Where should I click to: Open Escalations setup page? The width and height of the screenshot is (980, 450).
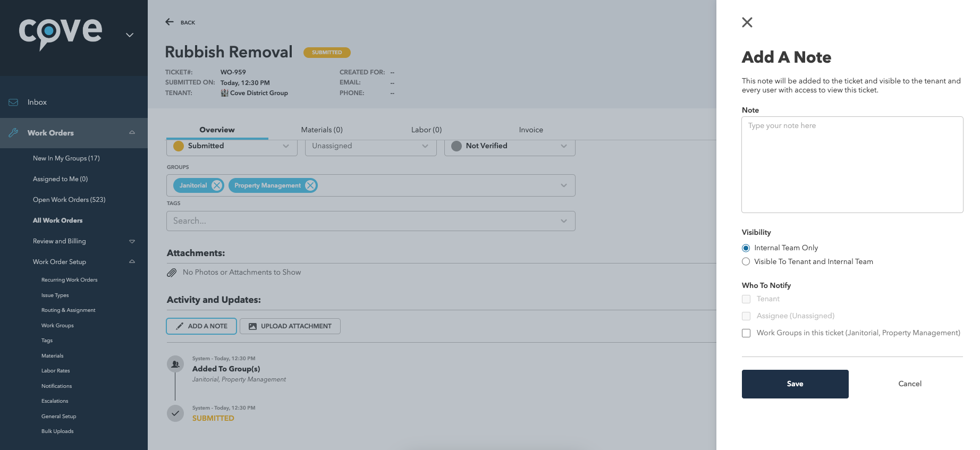(55, 401)
